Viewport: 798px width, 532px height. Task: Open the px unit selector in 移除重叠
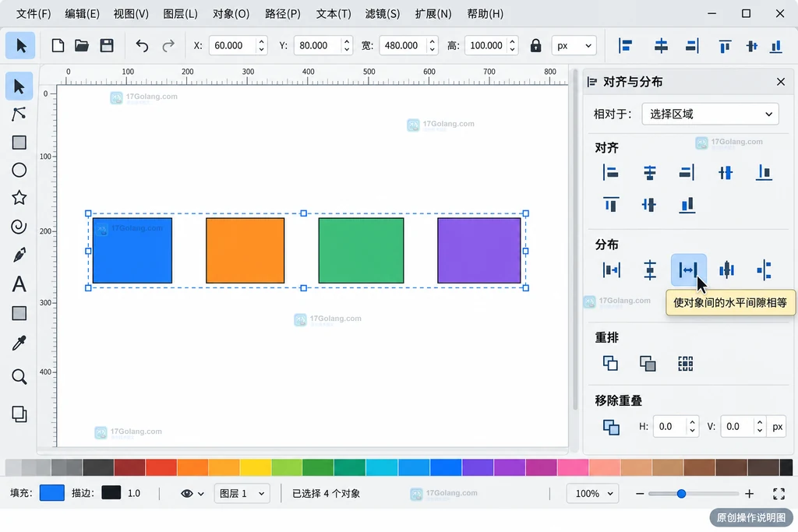777,427
